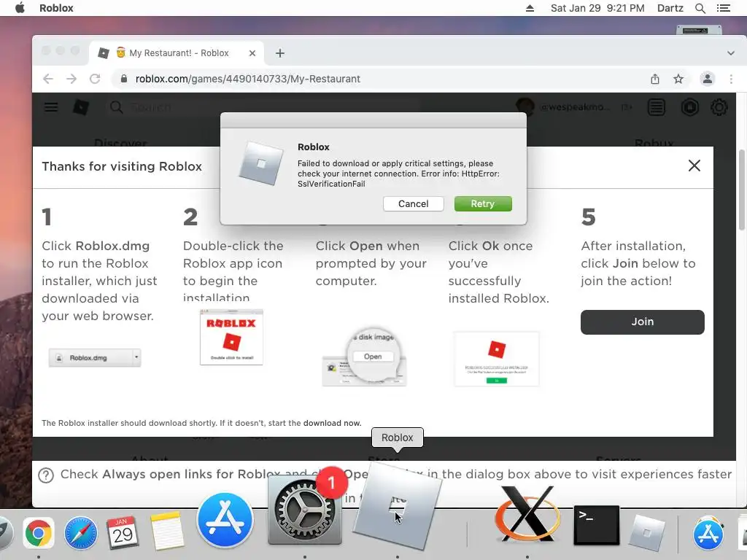The image size is (747, 560).
Task: Click the successfully installed thumbnail in step 4
Action: pyautogui.click(x=496, y=359)
